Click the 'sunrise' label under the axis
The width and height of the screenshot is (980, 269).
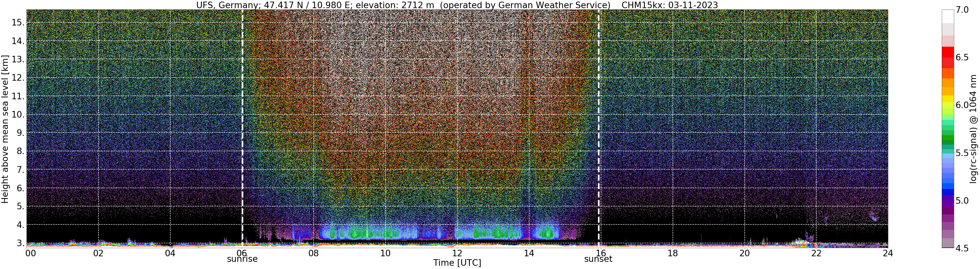point(242,259)
